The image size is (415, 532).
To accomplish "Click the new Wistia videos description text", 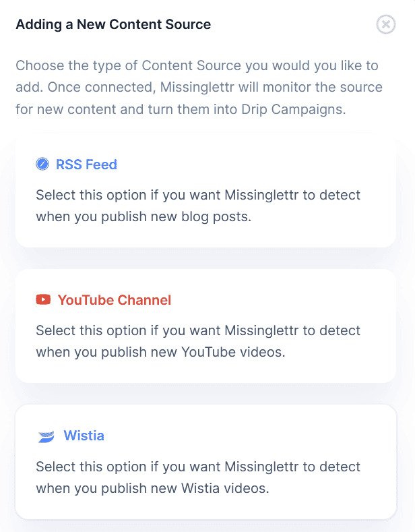I will [197, 477].
